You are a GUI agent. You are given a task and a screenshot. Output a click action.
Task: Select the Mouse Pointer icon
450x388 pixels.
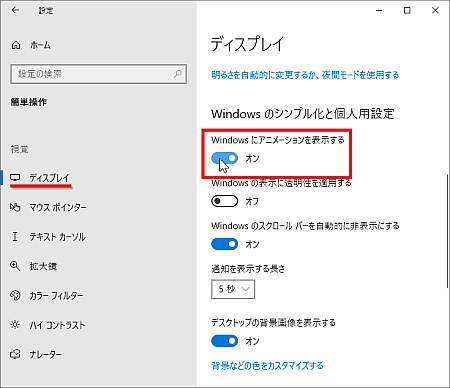point(15,207)
